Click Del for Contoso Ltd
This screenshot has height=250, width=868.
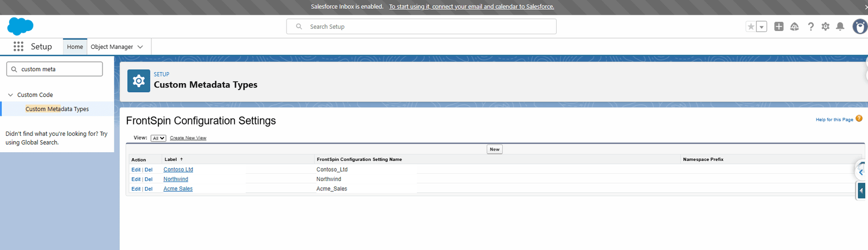[x=149, y=170]
